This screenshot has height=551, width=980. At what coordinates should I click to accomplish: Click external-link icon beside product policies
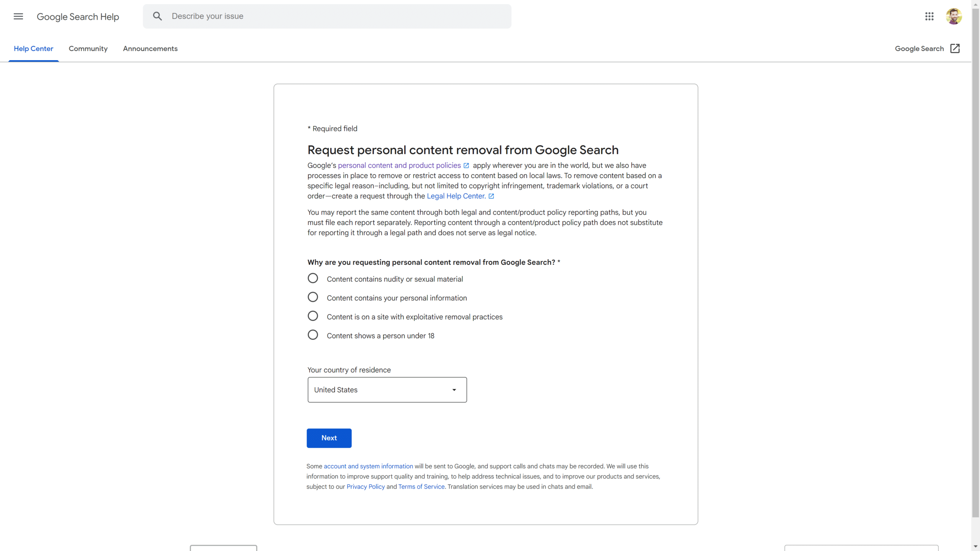click(466, 166)
